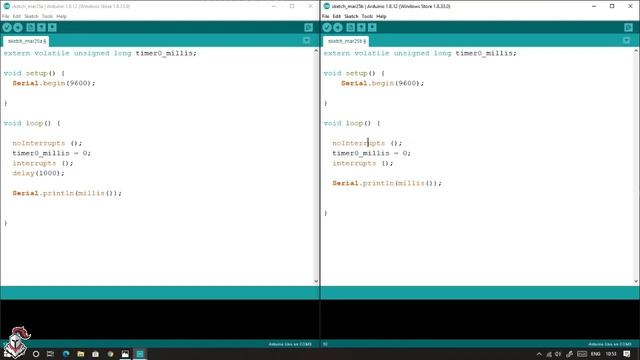The height and width of the screenshot is (360, 640).
Task: Click New sketch icon in left window
Action: 31,27
